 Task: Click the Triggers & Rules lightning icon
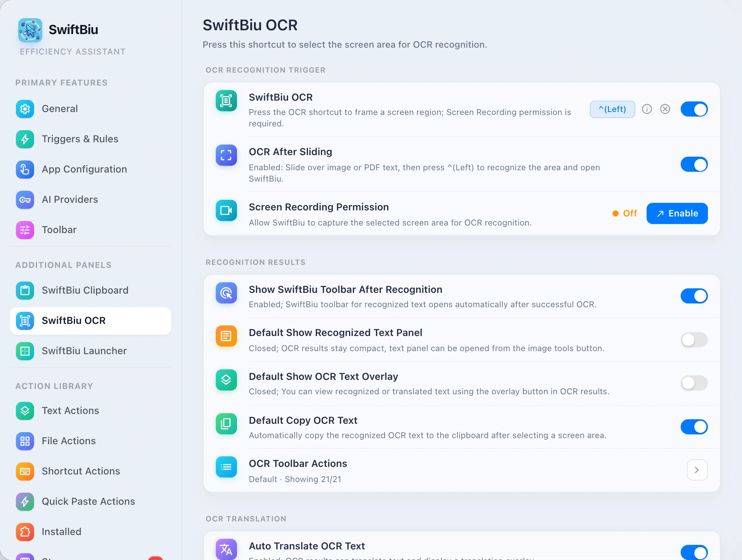click(x=25, y=139)
